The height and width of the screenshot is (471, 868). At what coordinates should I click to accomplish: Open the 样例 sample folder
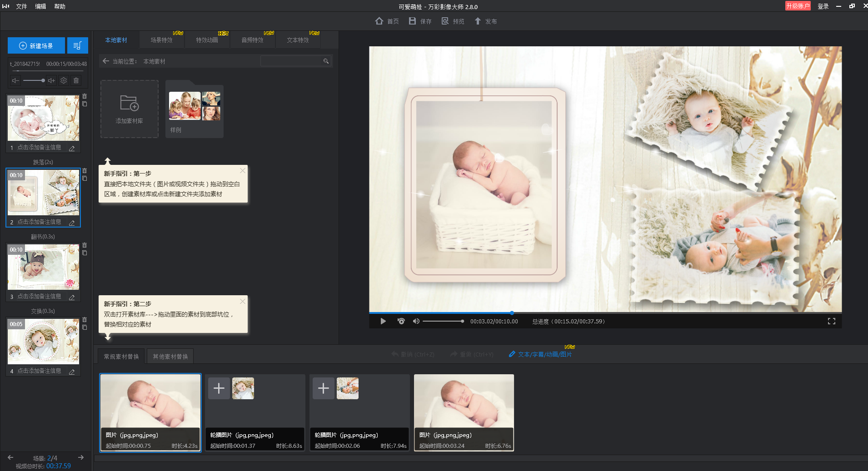pyautogui.click(x=195, y=109)
